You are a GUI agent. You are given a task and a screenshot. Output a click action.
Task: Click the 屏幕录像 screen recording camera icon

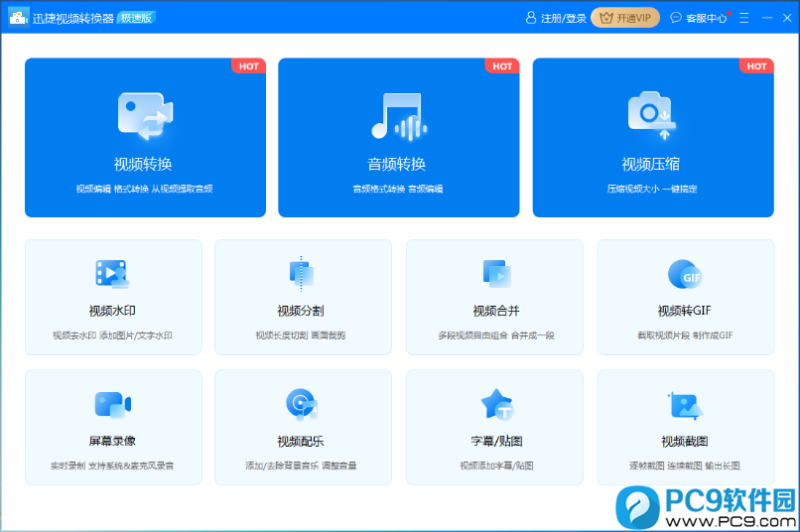(113, 405)
